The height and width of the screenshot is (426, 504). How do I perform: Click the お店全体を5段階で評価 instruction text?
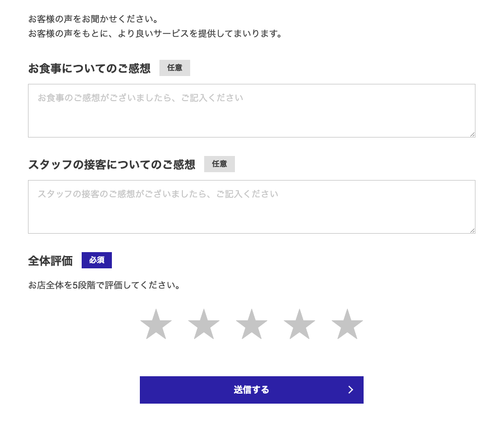[x=105, y=285]
